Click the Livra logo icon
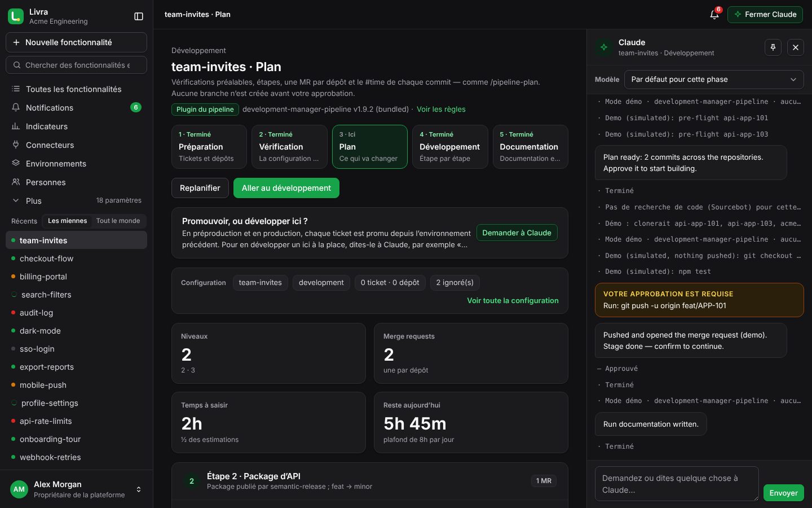Image resolution: width=812 pixels, height=508 pixels. [x=16, y=16]
